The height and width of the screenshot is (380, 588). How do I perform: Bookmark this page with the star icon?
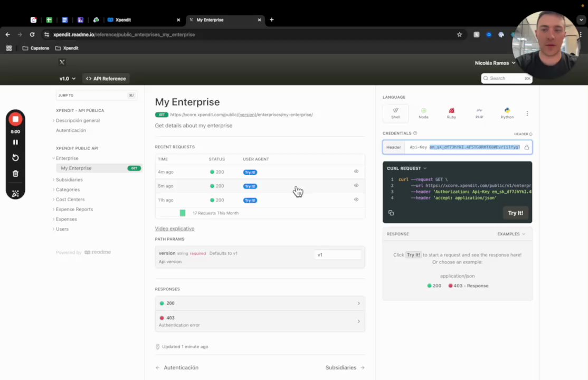(x=459, y=34)
